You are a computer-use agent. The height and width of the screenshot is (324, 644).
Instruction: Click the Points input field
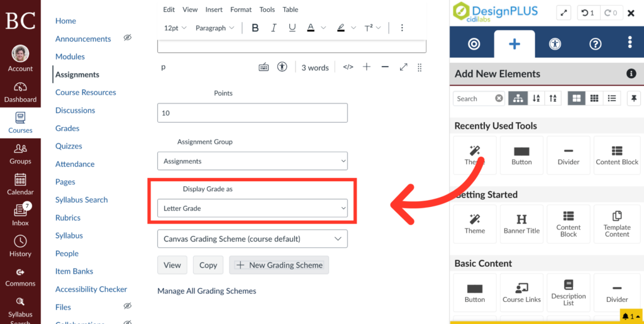(253, 113)
